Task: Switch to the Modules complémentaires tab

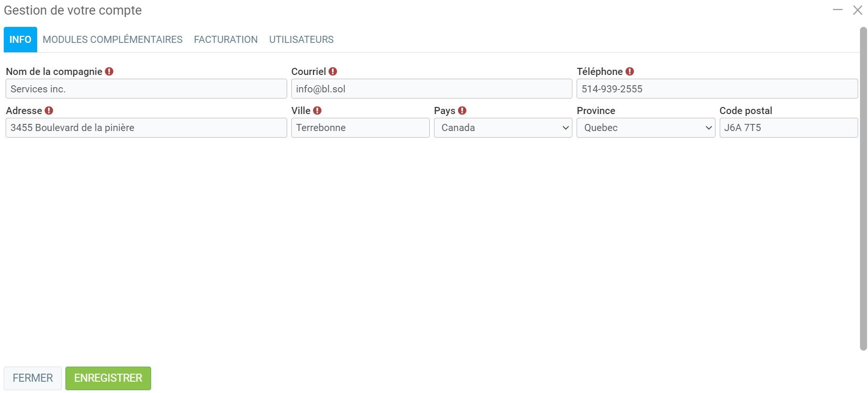Action: pos(113,40)
